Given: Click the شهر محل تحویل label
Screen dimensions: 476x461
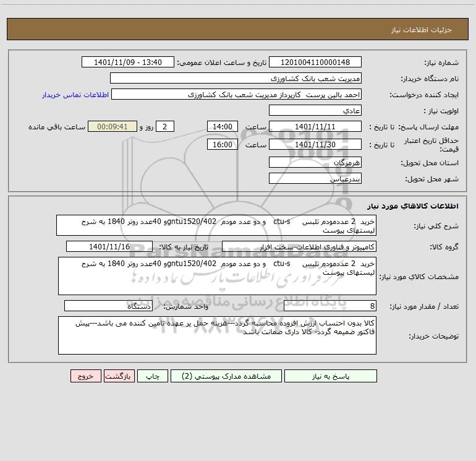Looking at the screenshot, I should (x=431, y=179).
